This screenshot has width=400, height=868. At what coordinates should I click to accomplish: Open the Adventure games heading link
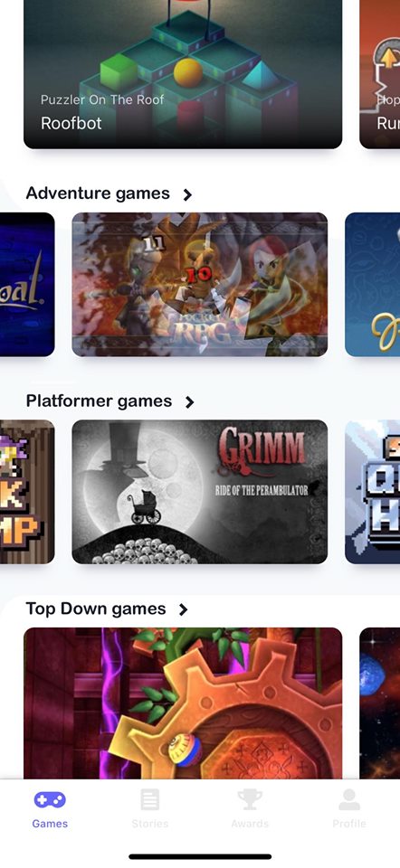[x=98, y=193]
